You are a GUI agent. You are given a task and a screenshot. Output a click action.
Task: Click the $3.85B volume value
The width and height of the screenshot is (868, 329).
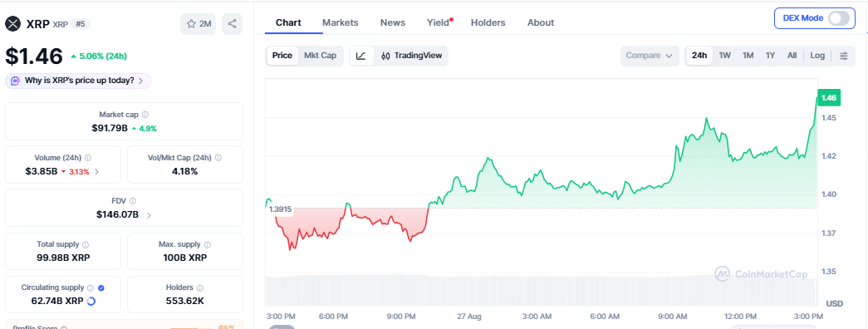[42, 172]
